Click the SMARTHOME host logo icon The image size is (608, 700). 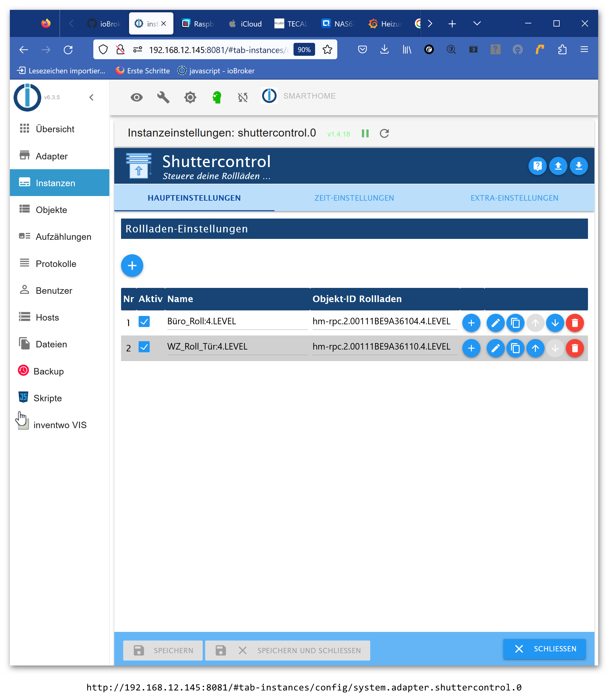270,96
